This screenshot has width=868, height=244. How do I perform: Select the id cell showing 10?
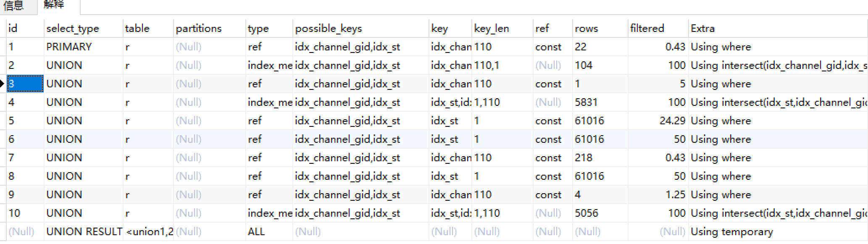25,213
